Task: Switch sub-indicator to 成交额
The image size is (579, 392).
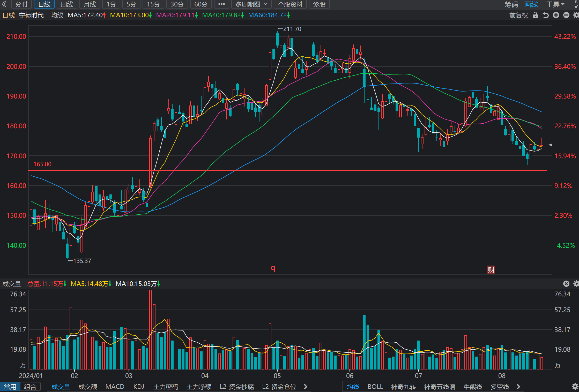Action: [x=88, y=387]
